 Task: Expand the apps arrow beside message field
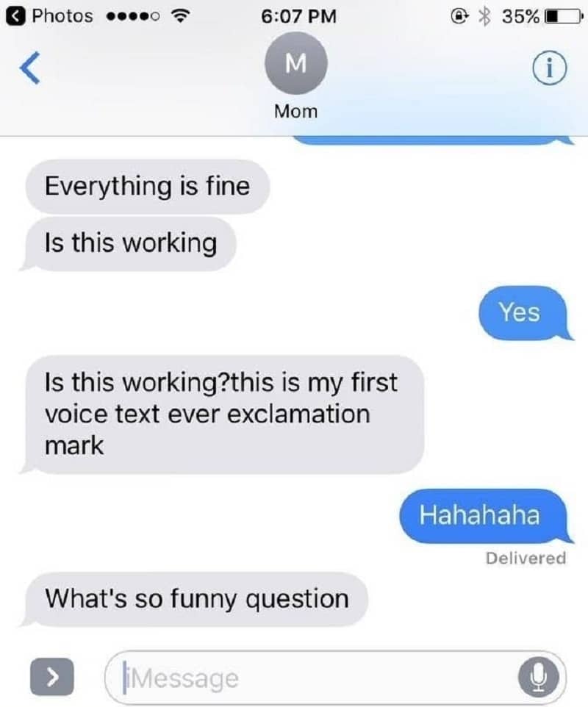point(52,676)
